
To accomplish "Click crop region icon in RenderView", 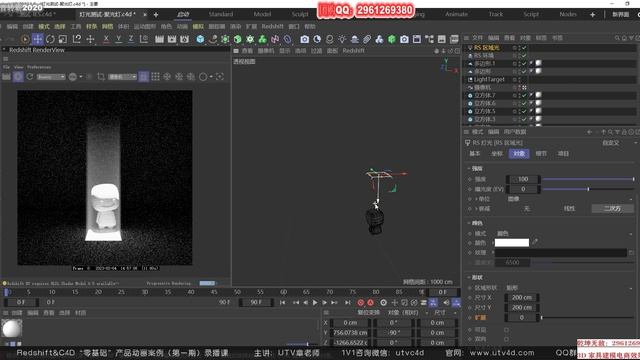I will point(101,77).
